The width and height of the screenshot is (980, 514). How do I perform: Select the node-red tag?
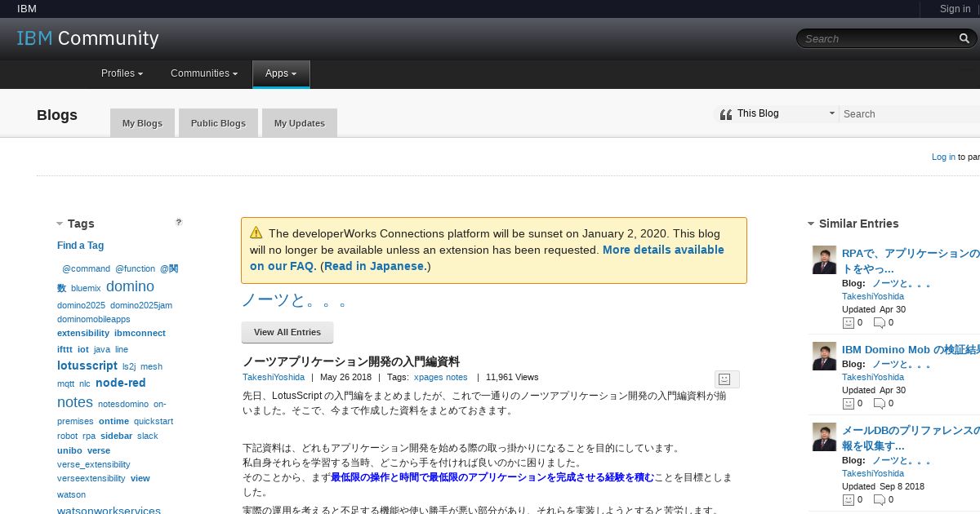point(121,383)
